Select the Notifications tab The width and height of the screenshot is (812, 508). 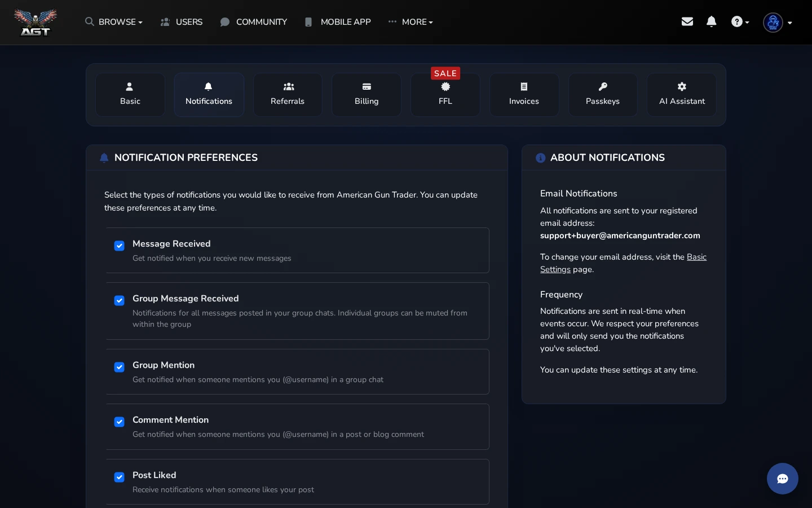[209, 95]
